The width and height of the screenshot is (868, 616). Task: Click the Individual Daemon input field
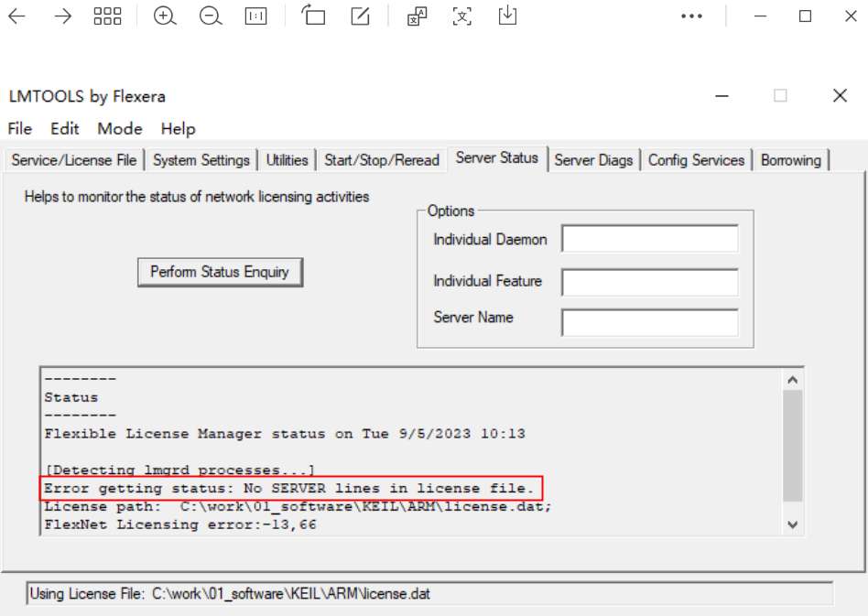tap(649, 239)
